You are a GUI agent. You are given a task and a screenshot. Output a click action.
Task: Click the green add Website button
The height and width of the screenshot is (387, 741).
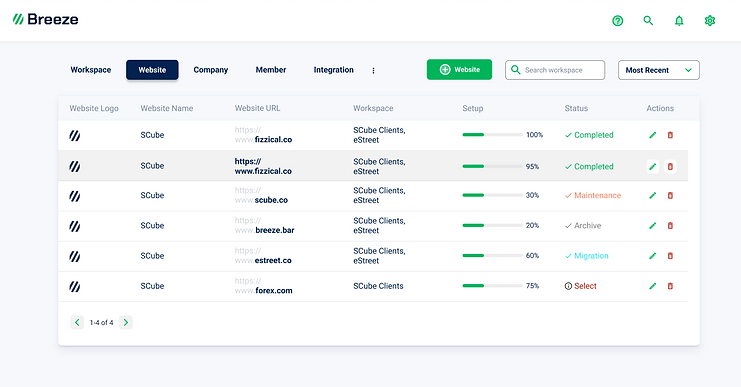coord(459,69)
